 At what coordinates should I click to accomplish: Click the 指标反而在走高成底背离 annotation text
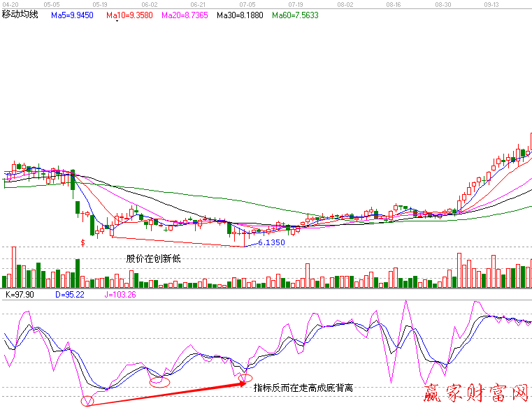[303, 387]
